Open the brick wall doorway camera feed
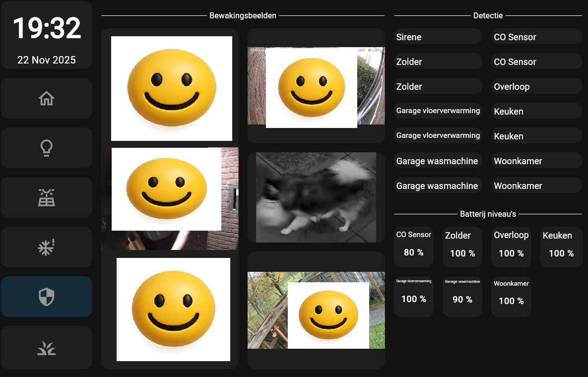The height and width of the screenshot is (377, 588). pyautogui.click(x=170, y=198)
